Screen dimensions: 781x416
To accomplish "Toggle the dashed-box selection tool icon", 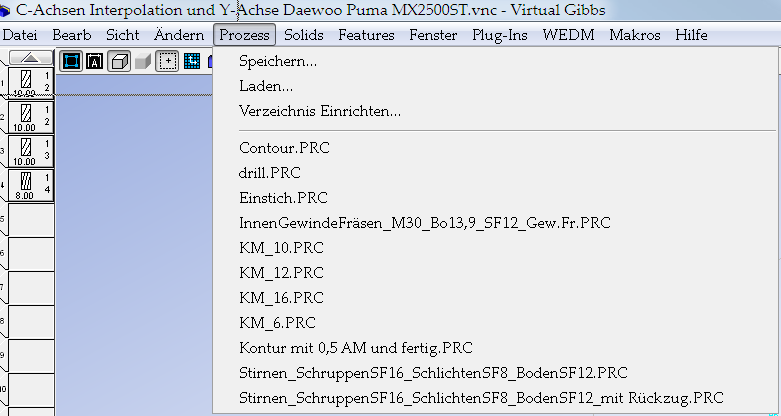I will (x=167, y=61).
